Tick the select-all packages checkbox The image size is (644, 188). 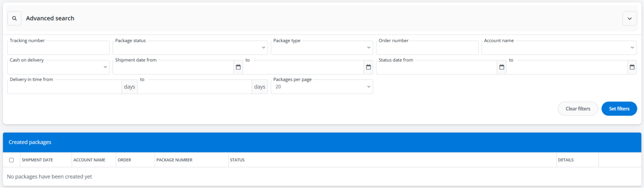point(12,160)
